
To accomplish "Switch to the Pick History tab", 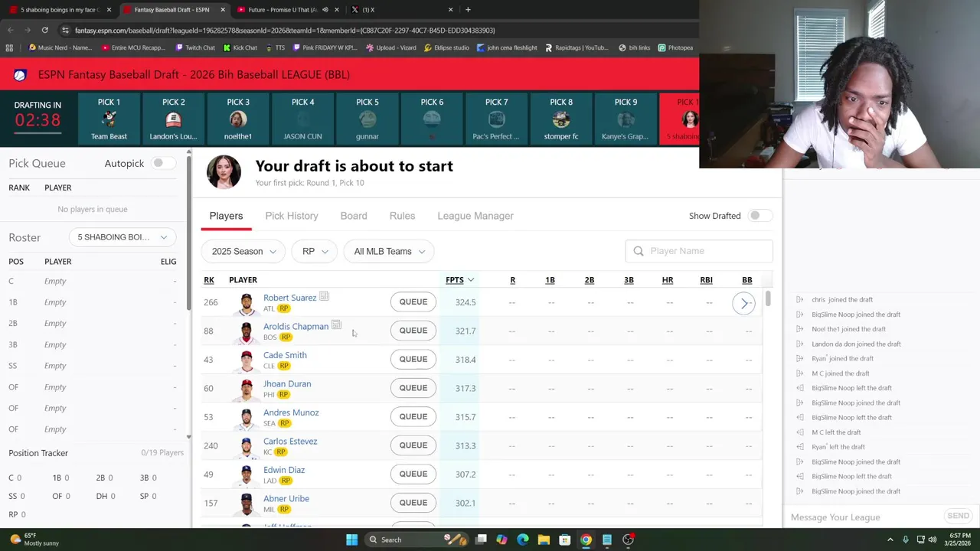I will [x=292, y=216].
